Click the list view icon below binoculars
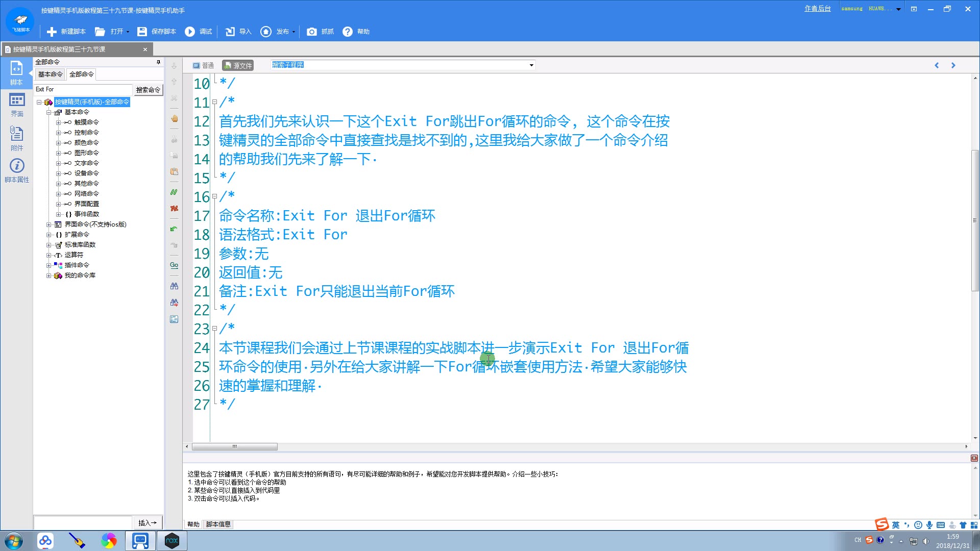The width and height of the screenshot is (980, 551). point(174,319)
